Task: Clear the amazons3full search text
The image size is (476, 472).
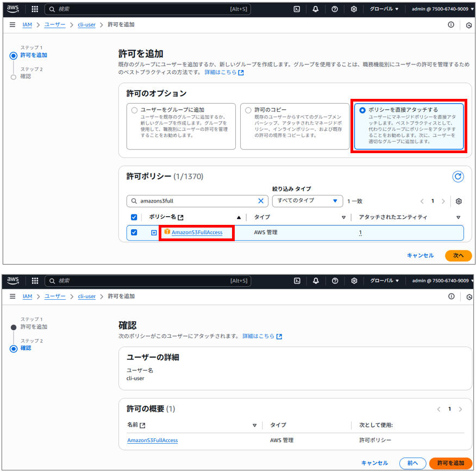Action: (x=261, y=201)
